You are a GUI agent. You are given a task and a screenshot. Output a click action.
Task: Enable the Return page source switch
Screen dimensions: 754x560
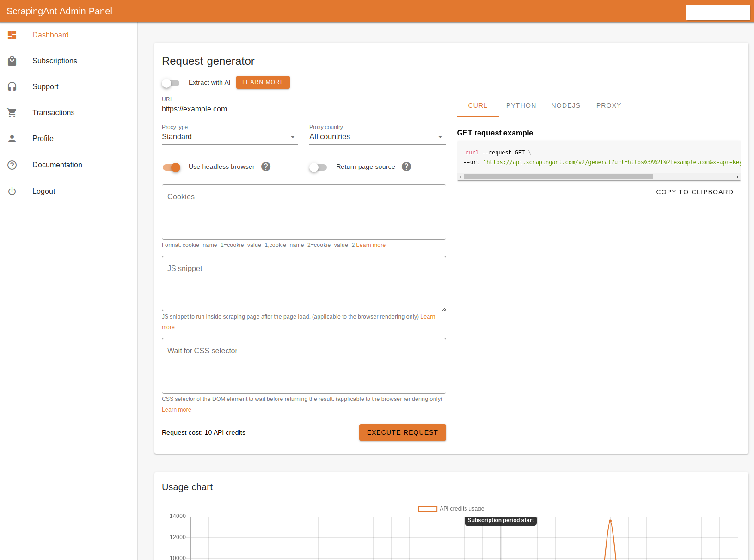[318, 167]
